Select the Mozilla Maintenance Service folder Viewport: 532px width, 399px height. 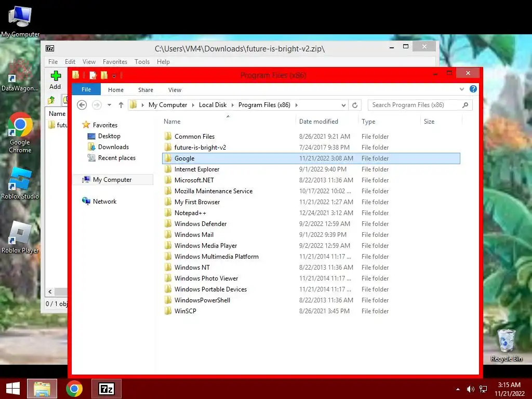coord(213,191)
